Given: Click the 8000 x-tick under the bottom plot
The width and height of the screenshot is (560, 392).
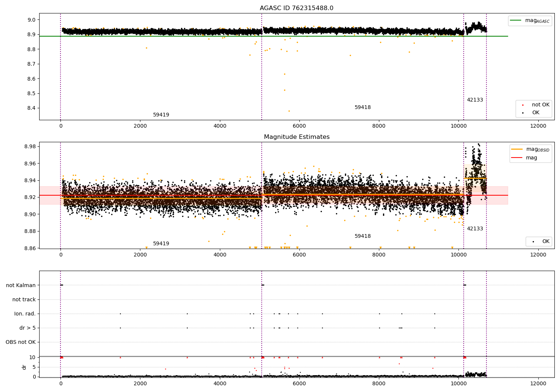Looking at the screenshot, I should [x=379, y=383].
